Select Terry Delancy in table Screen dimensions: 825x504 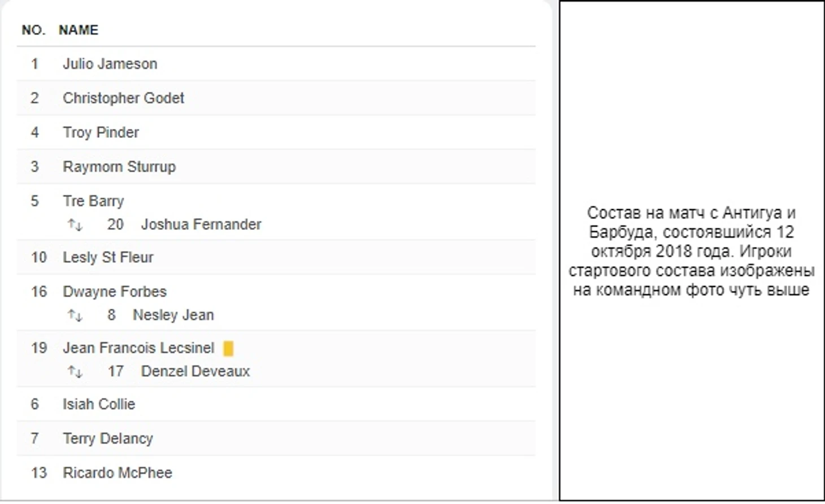point(108,438)
